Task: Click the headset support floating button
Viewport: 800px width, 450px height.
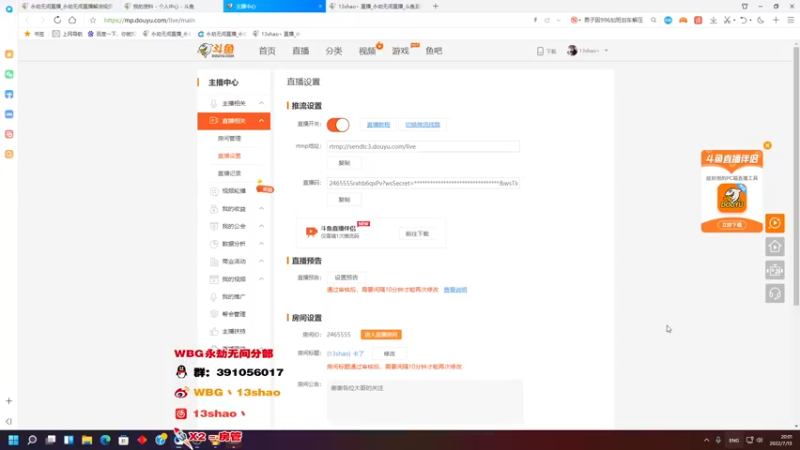Action: click(x=775, y=293)
